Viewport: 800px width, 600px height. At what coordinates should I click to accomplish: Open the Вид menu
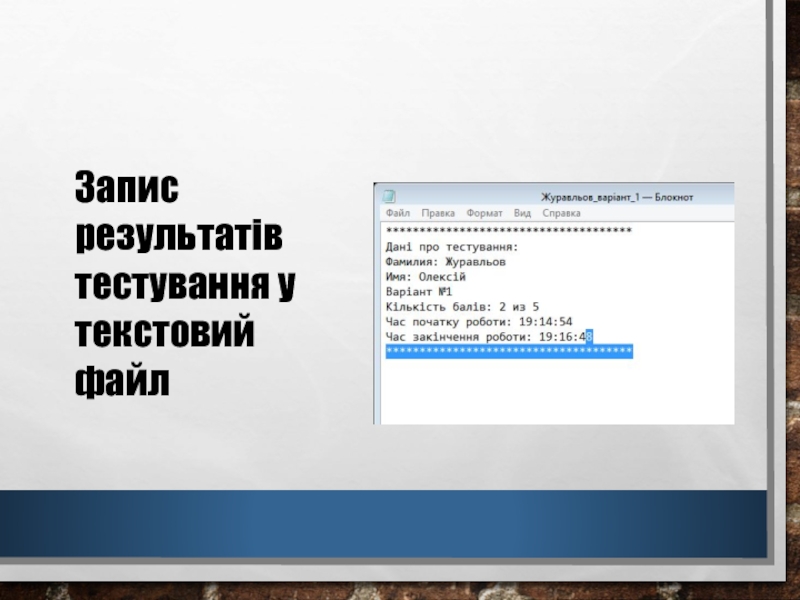522,213
